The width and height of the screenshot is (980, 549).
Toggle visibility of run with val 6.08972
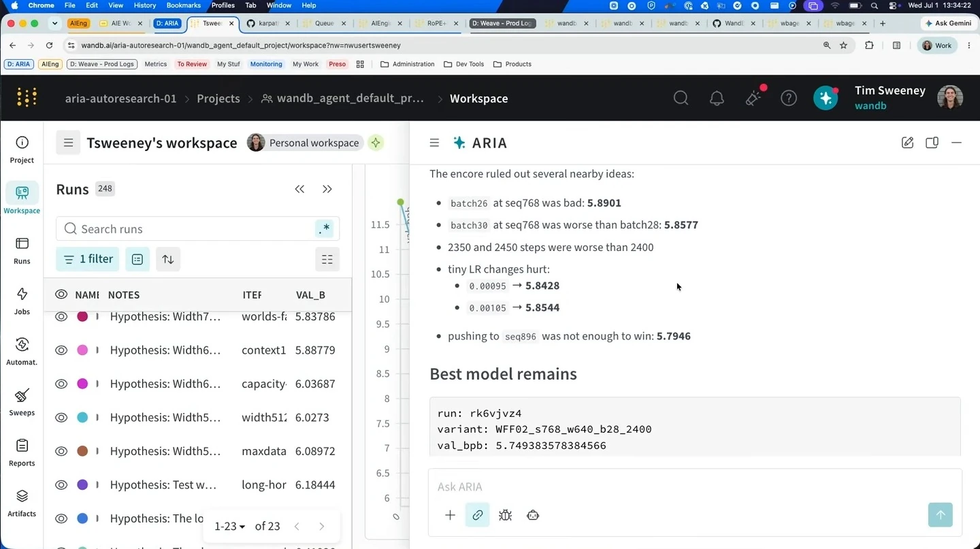[61, 451]
